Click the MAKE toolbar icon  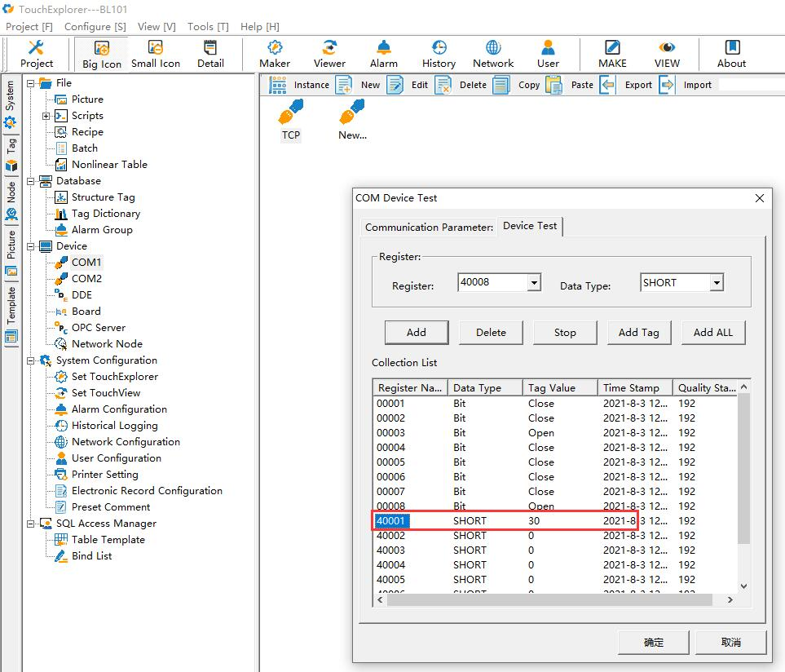(612, 54)
